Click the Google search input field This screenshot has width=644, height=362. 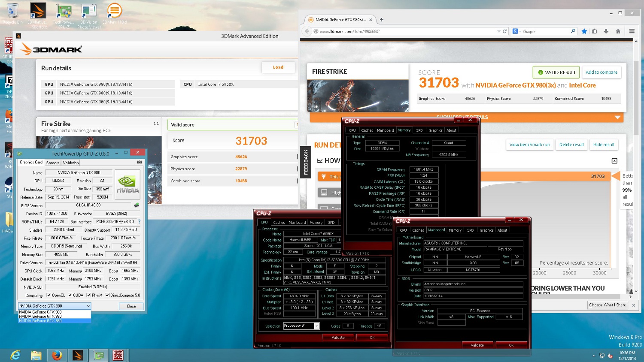546,31
